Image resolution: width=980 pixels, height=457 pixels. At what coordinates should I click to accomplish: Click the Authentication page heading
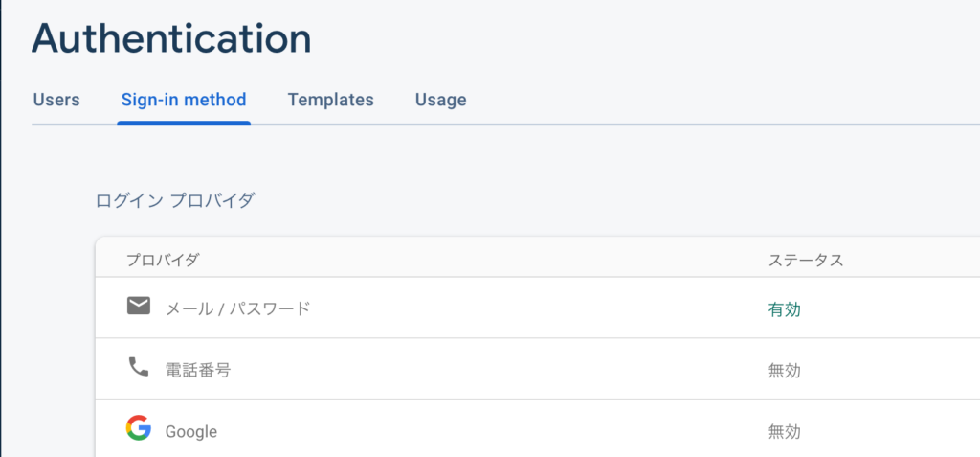click(171, 39)
